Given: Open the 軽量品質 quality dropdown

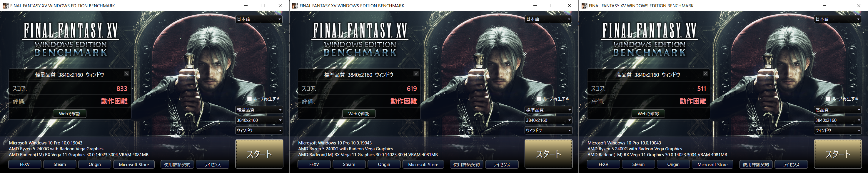Looking at the screenshot, I should 259,110.
